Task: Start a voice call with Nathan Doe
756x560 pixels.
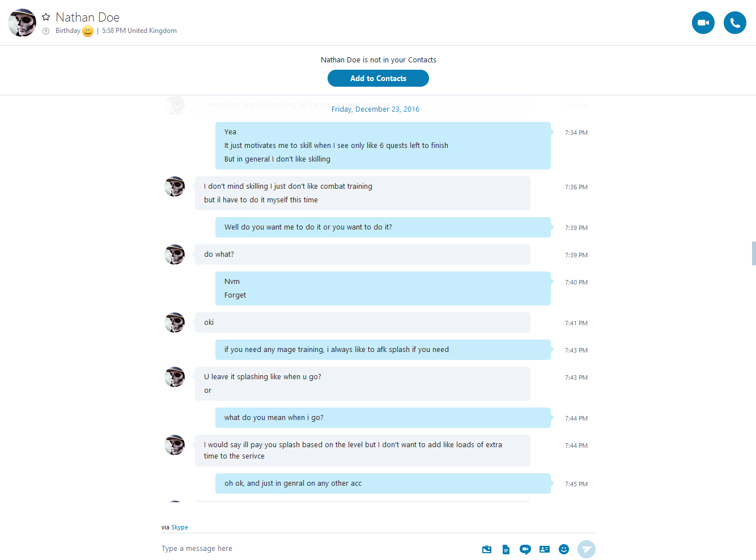Action: pyautogui.click(x=735, y=23)
